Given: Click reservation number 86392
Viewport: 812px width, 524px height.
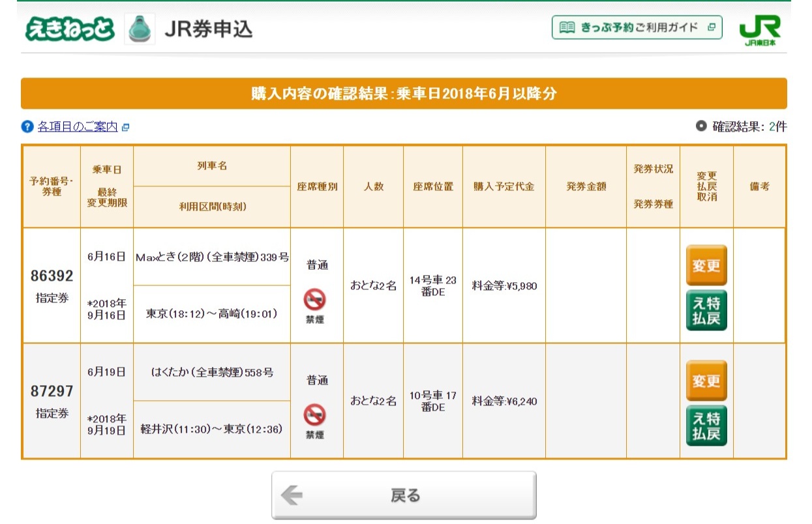Looking at the screenshot, I should coord(52,276).
